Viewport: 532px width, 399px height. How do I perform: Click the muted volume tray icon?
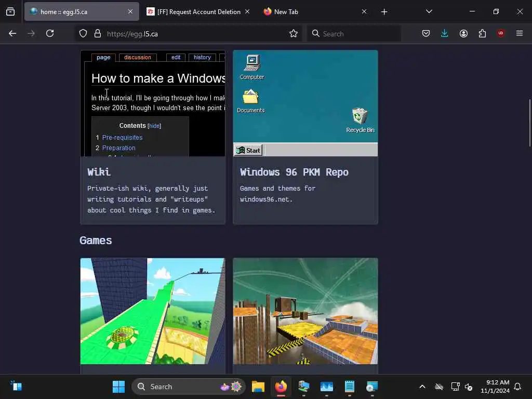[469, 387]
